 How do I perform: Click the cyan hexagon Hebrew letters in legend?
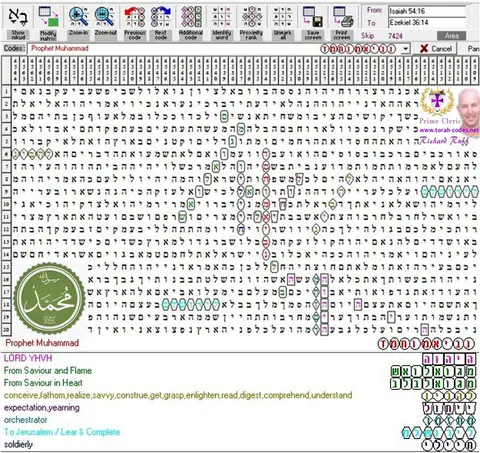click(x=439, y=433)
